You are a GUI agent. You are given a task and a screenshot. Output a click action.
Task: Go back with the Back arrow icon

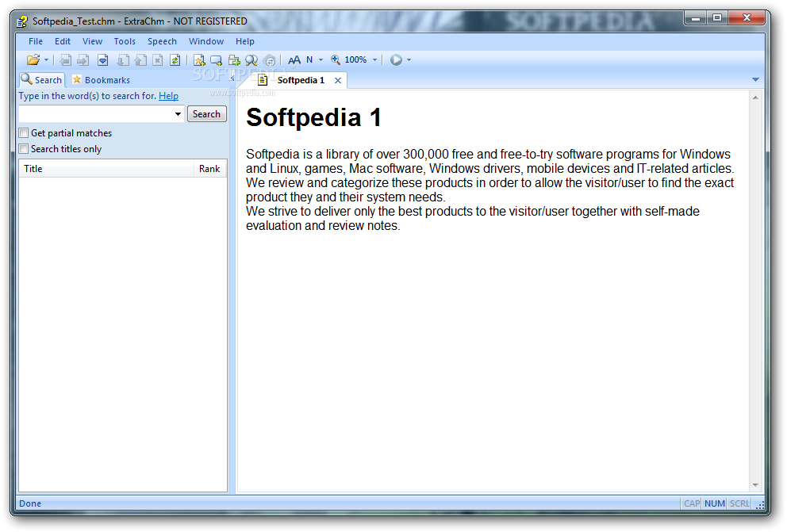click(x=65, y=60)
